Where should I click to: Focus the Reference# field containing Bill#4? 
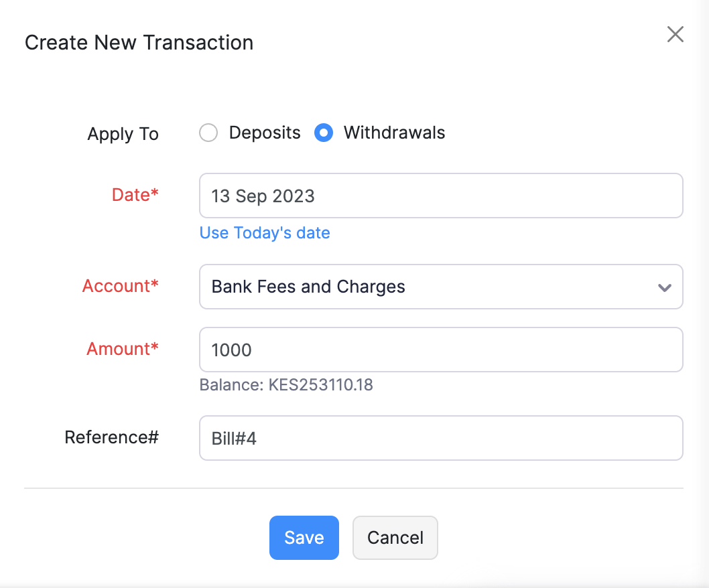(440, 437)
